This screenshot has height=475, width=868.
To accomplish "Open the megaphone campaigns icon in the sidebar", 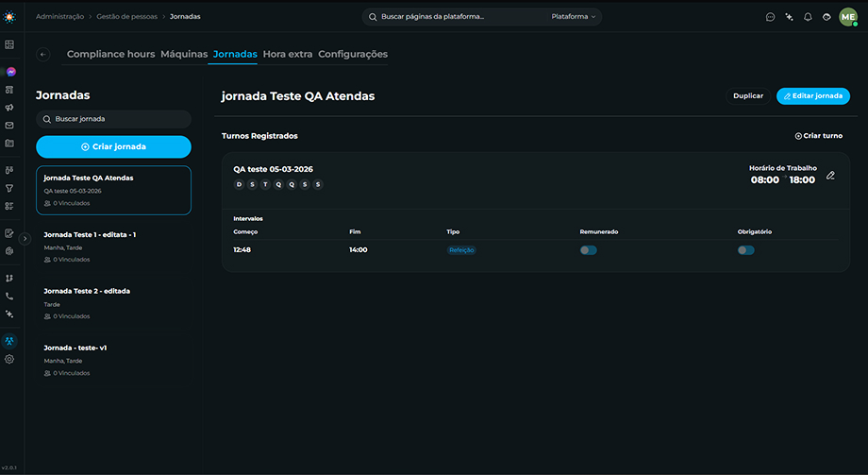I will pyautogui.click(x=9, y=108).
